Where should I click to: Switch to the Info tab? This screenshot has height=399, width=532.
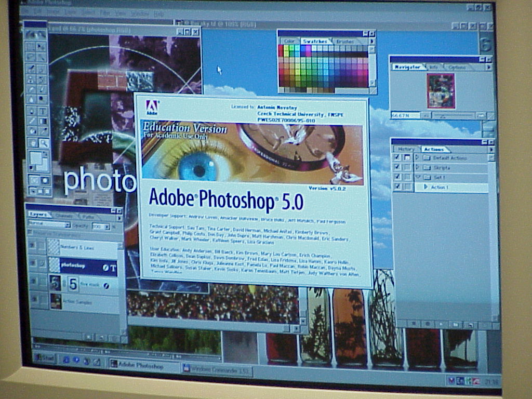tap(434, 67)
